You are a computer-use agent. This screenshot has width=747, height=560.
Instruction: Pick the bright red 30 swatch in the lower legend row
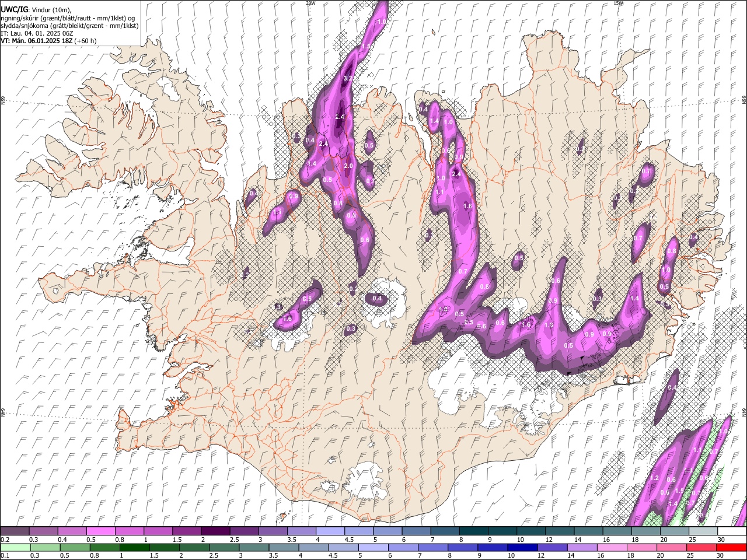pos(731,547)
